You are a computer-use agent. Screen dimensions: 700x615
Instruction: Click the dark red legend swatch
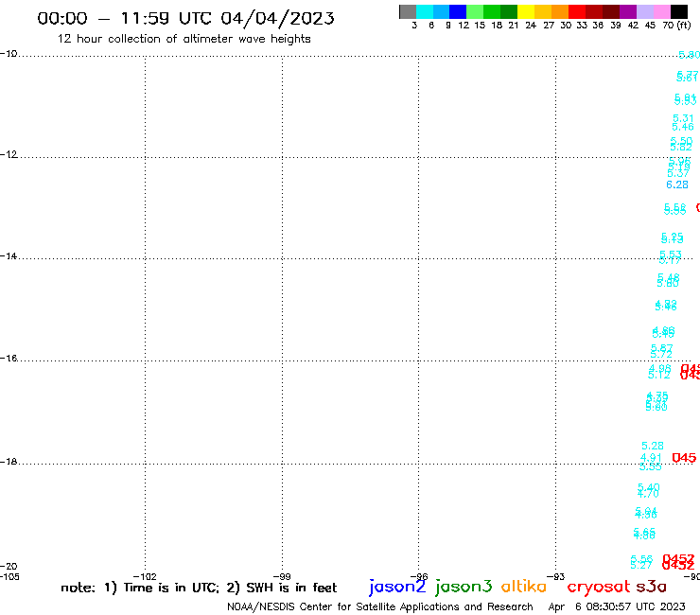594,11
